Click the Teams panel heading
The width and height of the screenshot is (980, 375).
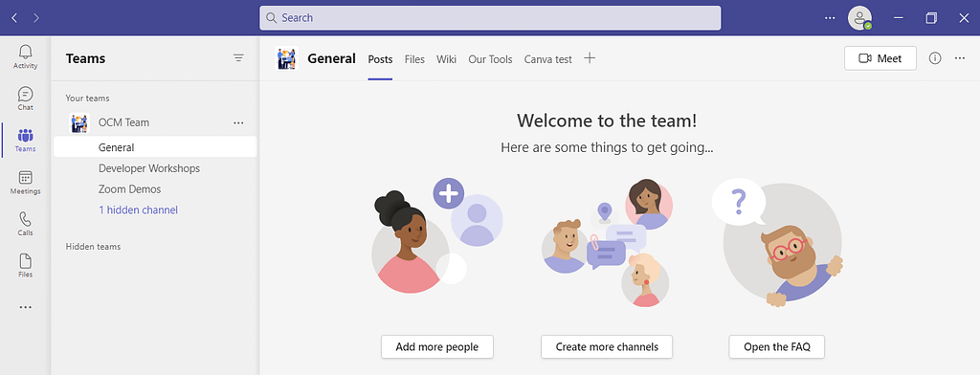pyautogui.click(x=85, y=58)
